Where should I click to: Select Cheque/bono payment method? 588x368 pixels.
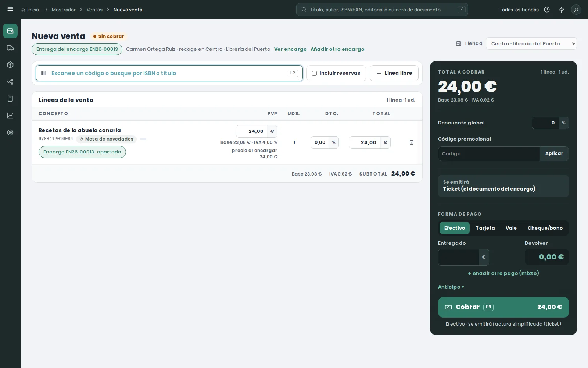[545, 228]
